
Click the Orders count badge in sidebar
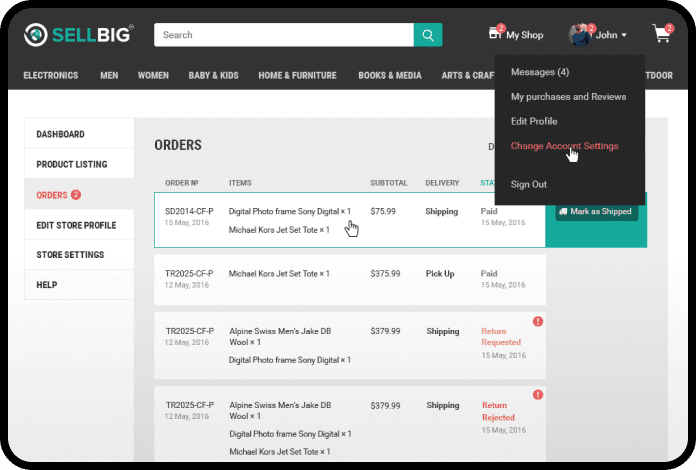(x=76, y=195)
